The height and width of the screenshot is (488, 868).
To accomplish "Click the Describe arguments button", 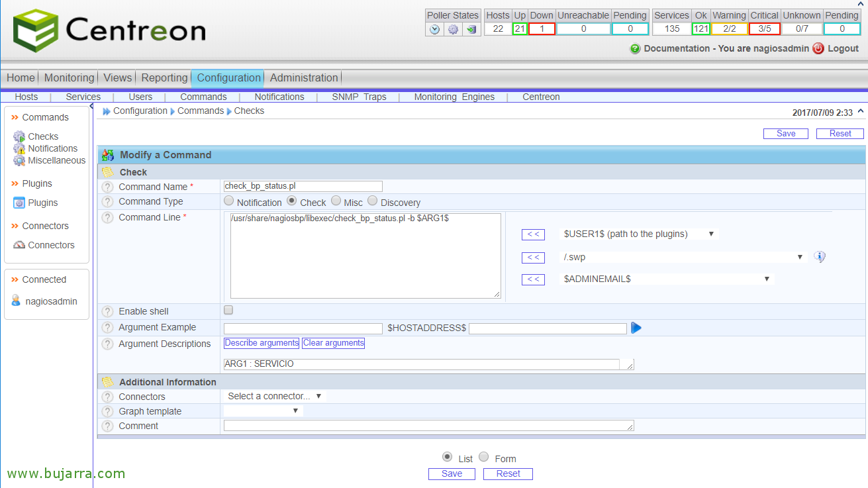I will (x=262, y=343).
